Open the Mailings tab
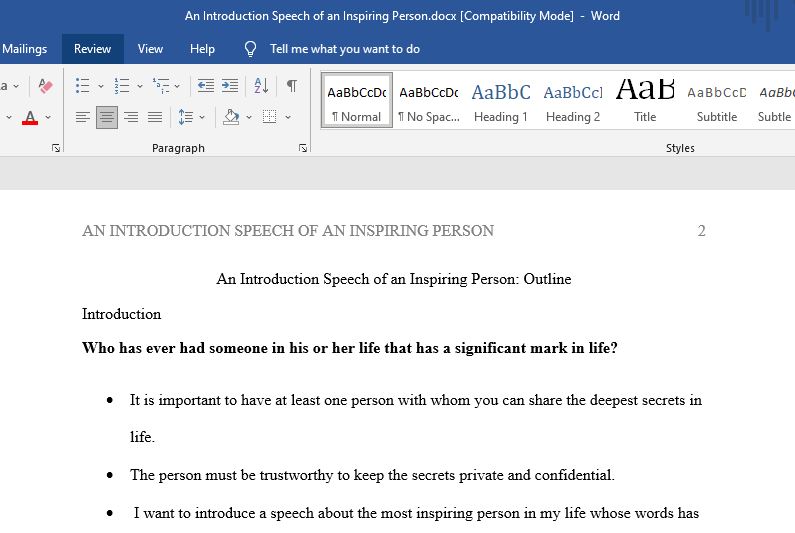Screen dimensions: 795x533 click(x=24, y=49)
